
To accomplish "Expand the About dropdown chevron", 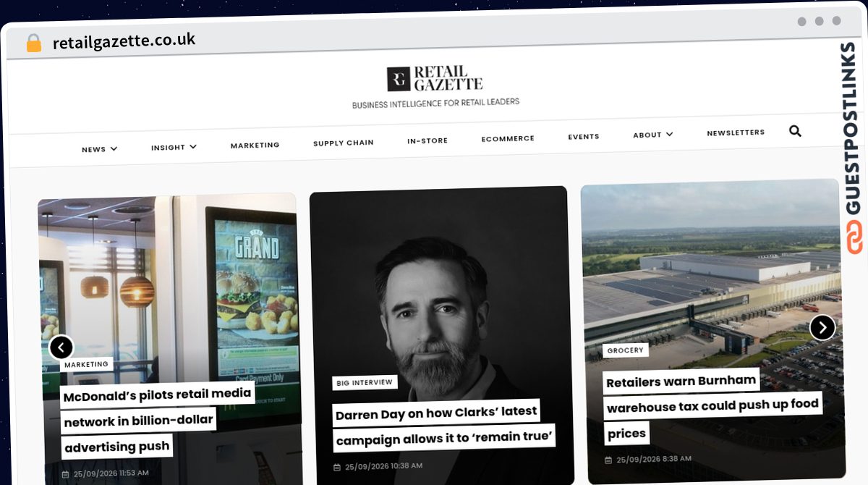I will [x=669, y=134].
